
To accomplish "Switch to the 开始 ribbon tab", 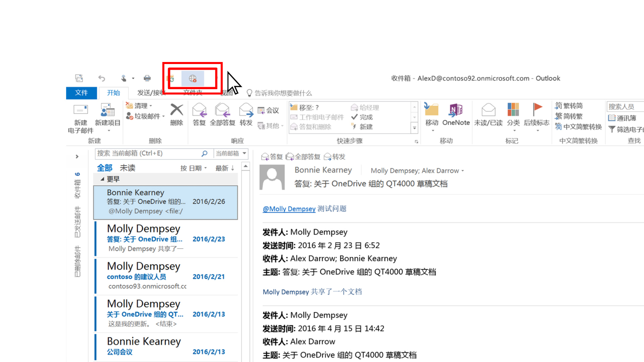I will (x=113, y=93).
